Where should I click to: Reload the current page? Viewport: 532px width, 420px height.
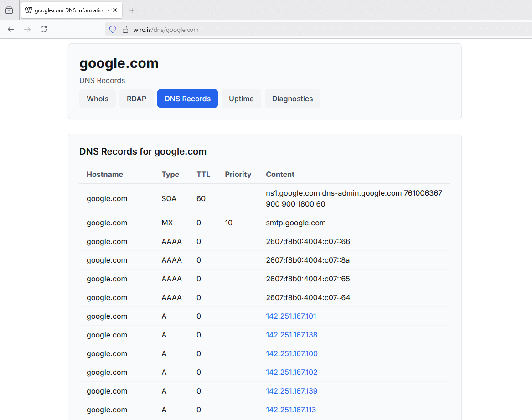click(44, 29)
